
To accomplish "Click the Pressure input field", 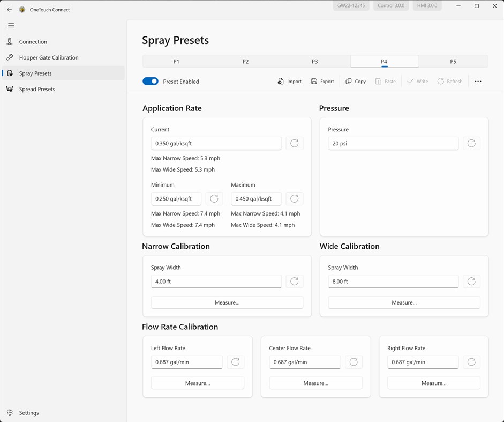I will (393, 143).
